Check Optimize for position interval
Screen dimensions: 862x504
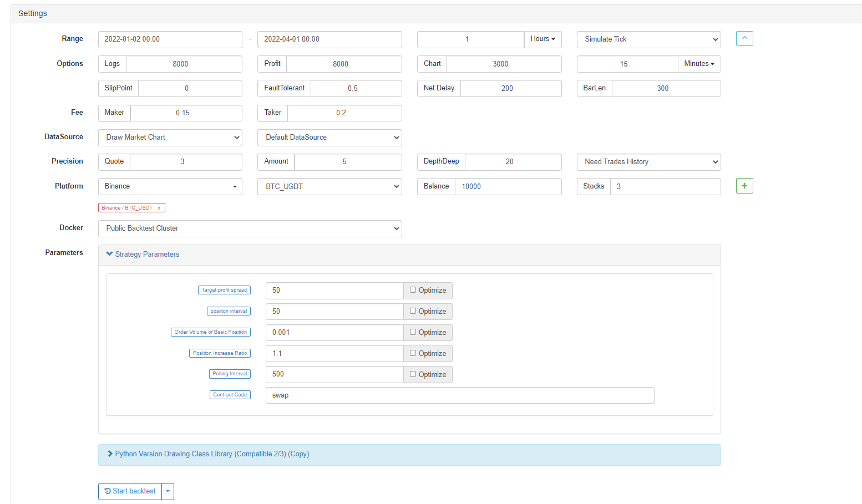(413, 311)
